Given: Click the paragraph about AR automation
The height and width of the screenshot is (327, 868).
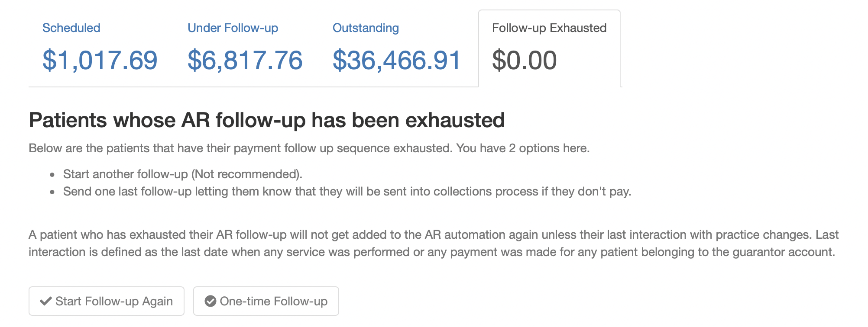Looking at the screenshot, I should 433,243.
